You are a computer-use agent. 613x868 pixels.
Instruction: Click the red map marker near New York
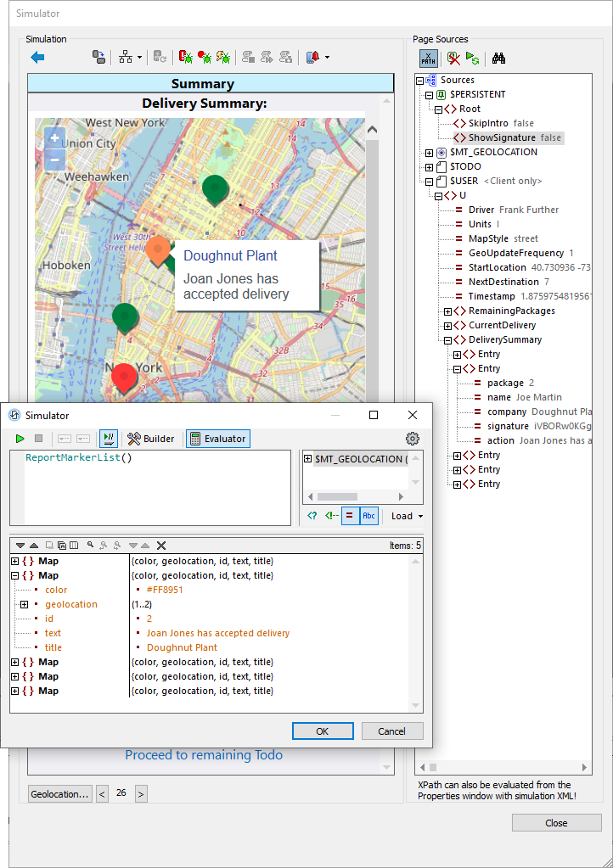tap(125, 377)
